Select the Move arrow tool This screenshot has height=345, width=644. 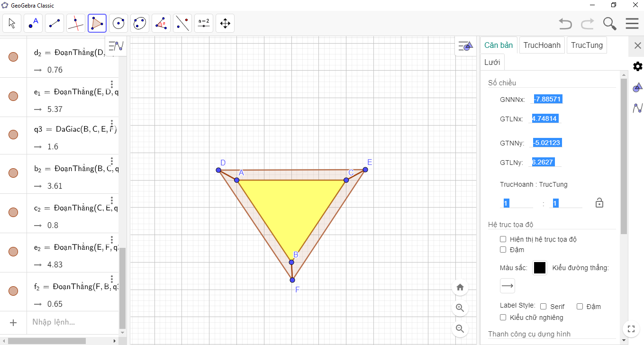pyautogui.click(x=12, y=23)
